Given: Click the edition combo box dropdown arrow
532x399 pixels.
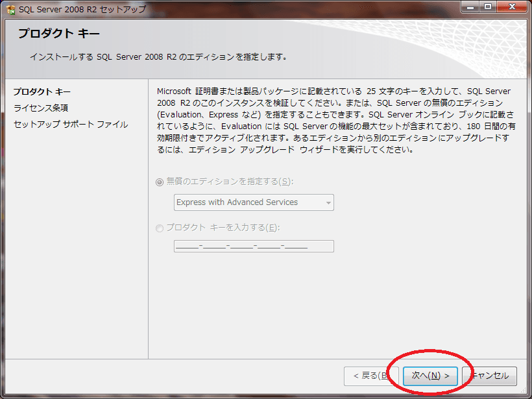Looking at the screenshot, I should pos(327,202).
